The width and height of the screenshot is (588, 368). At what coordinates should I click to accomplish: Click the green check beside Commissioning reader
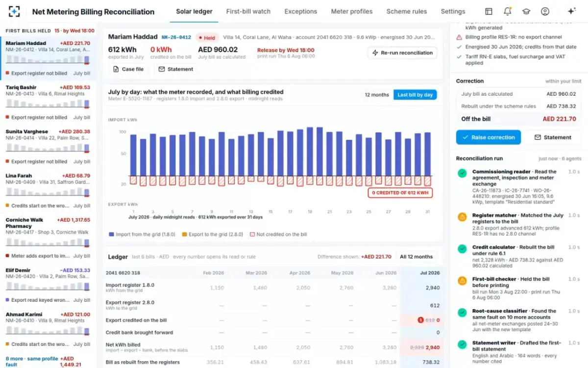tap(462, 173)
